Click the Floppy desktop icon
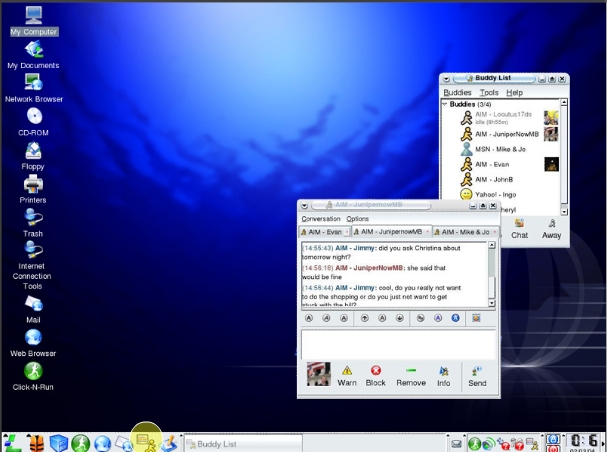607x452 pixels. coord(33,156)
